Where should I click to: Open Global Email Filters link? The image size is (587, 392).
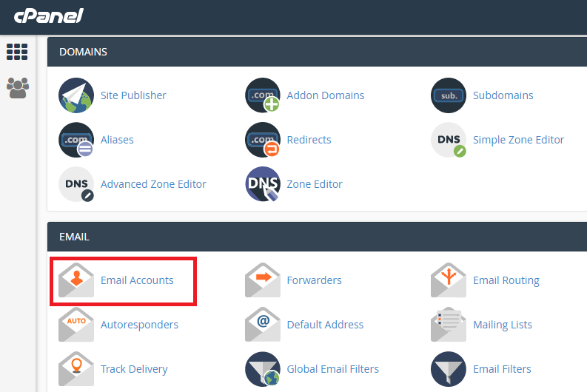[x=333, y=369]
